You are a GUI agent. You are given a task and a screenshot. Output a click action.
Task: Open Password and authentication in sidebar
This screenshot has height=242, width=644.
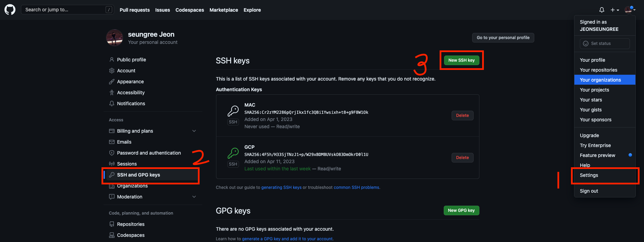(x=153, y=153)
